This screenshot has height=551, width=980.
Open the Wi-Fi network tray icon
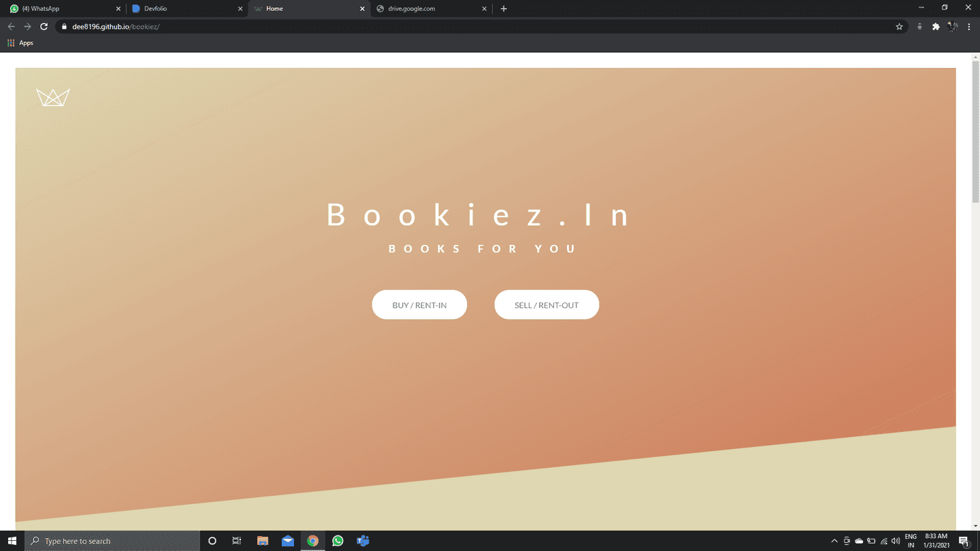883,541
